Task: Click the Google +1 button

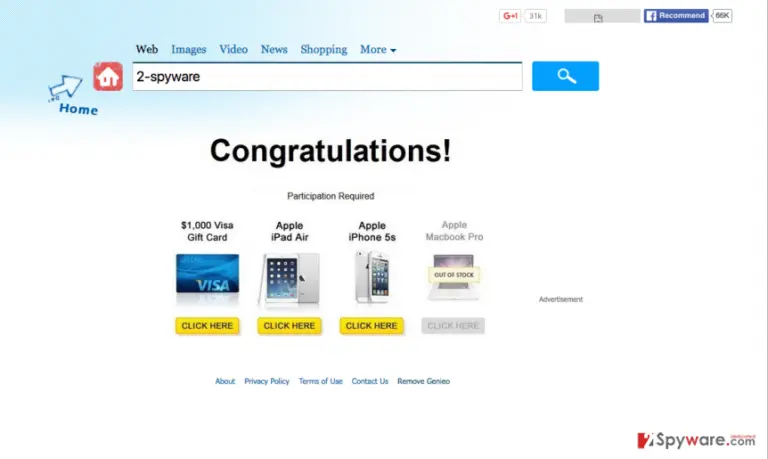Action: [x=510, y=16]
